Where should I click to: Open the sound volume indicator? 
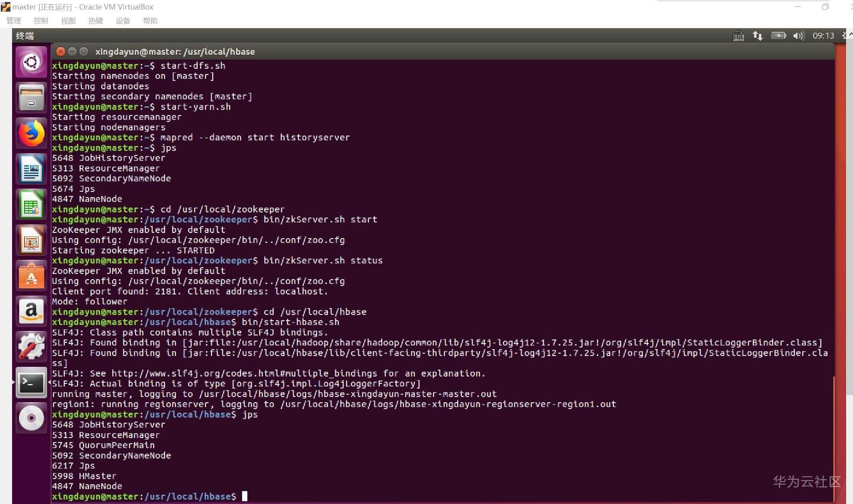(798, 36)
